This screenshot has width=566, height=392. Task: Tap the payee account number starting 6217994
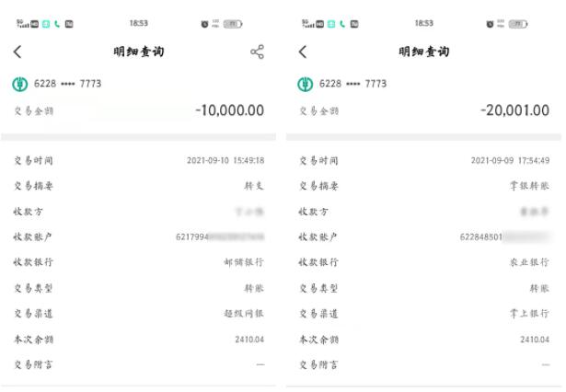[x=219, y=237]
